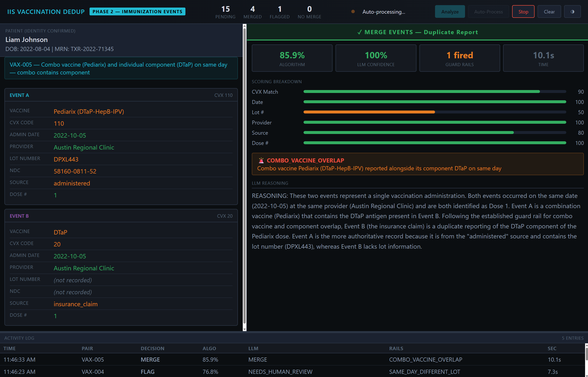Stop the auto-processing run

pos(523,11)
